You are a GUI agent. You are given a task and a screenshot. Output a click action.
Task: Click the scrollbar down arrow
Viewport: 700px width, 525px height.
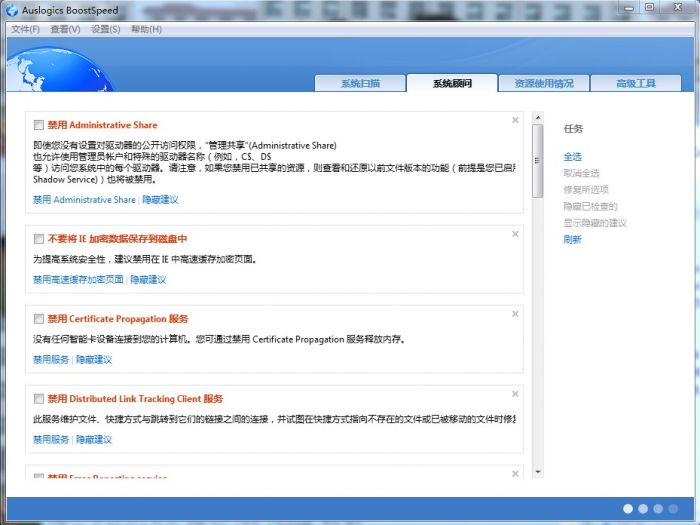[x=538, y=472]
